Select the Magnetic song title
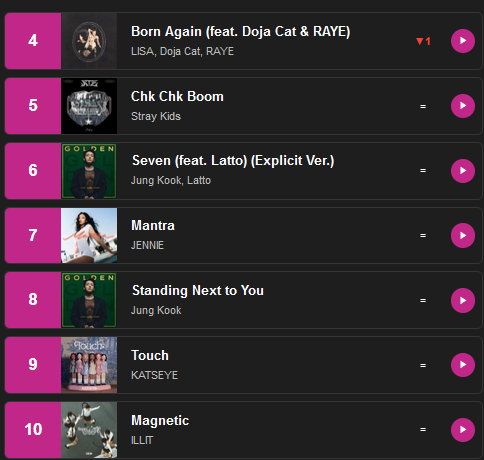This screenshot has width=484, height=460. 160,421
